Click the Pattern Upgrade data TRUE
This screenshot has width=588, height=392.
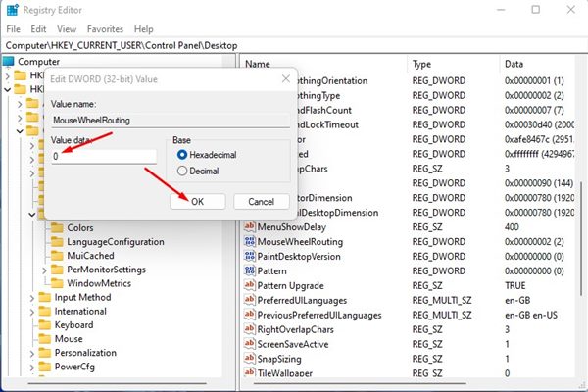(x=514, y=285)
